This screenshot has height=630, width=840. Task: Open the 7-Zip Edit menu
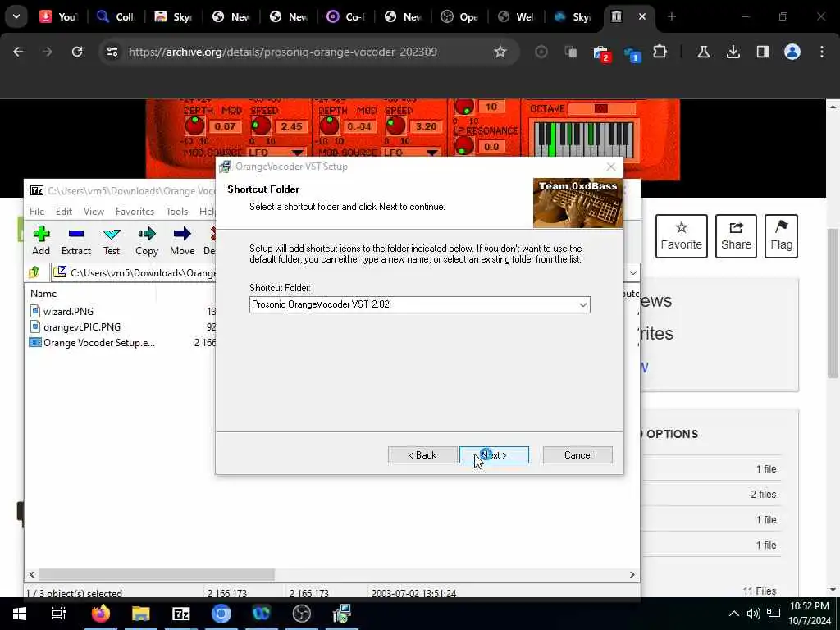click(x=64, y=212)
